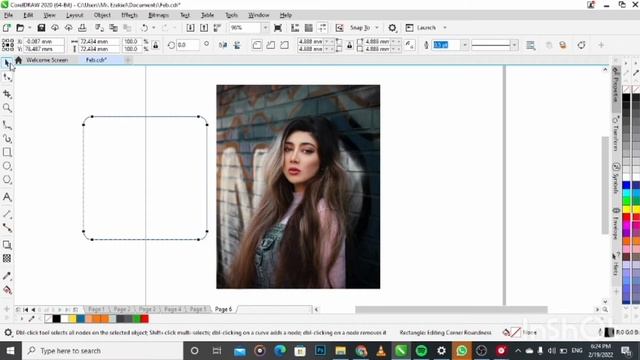Click the Import icon
The height and width of the screenshot is (360, 640).
(x=190, y=28)
